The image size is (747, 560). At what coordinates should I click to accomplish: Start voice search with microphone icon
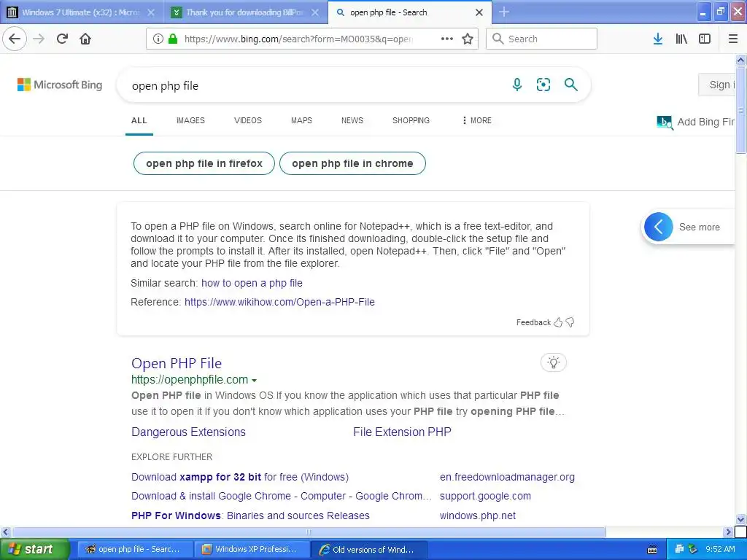tap(517, 85)
